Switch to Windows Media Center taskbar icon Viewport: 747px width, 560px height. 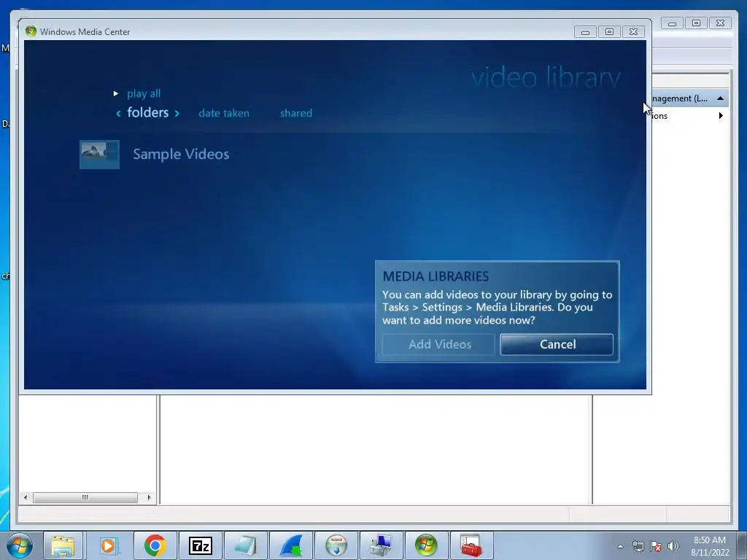[x=426, y=545]
